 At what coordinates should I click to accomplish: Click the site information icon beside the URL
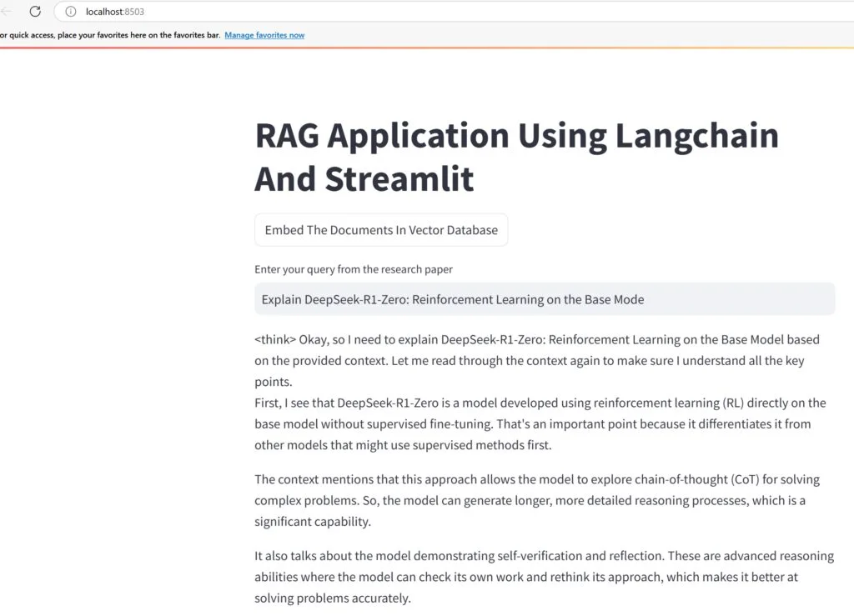click(71, 12)
